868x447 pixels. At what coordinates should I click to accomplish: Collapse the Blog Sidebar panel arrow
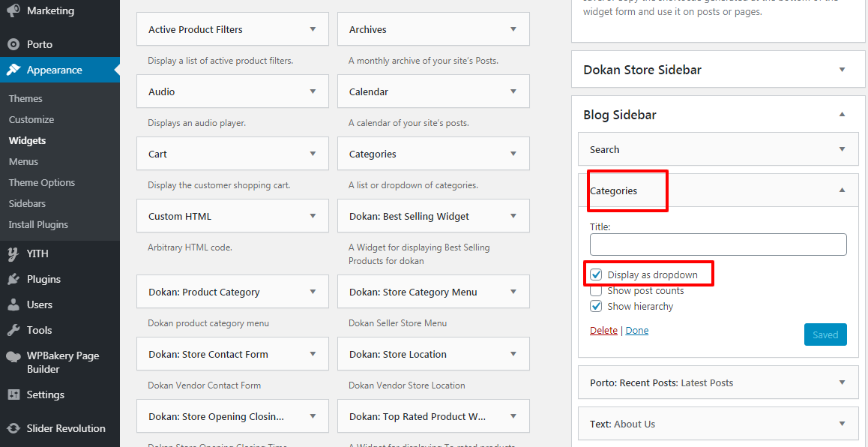tap(842, 115)
